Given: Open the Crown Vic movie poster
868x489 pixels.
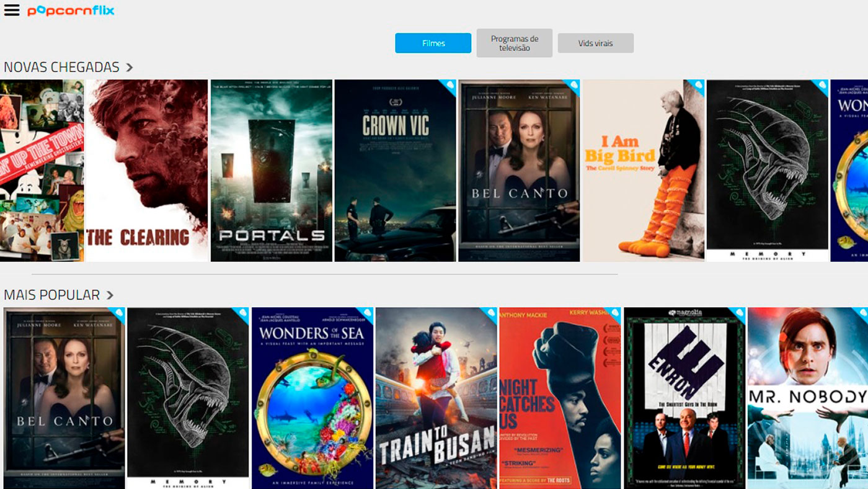Looking at the screenshot, I should 396,171.
